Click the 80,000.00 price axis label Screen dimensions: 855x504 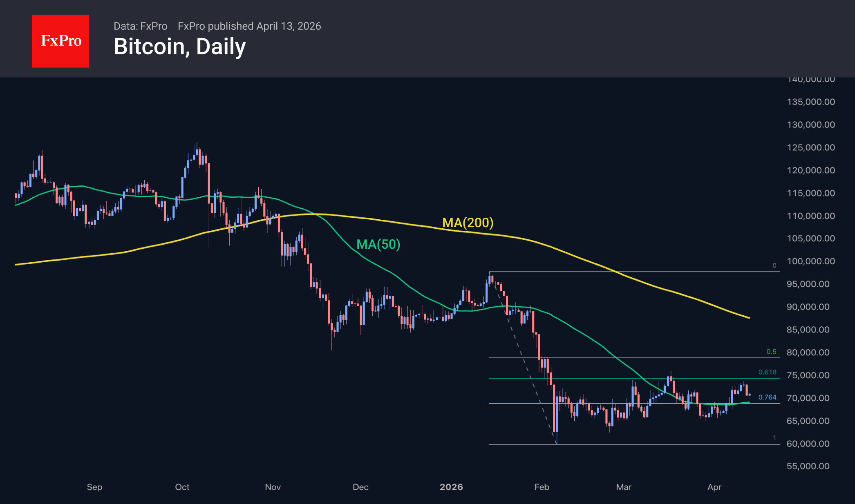[808, 352]
